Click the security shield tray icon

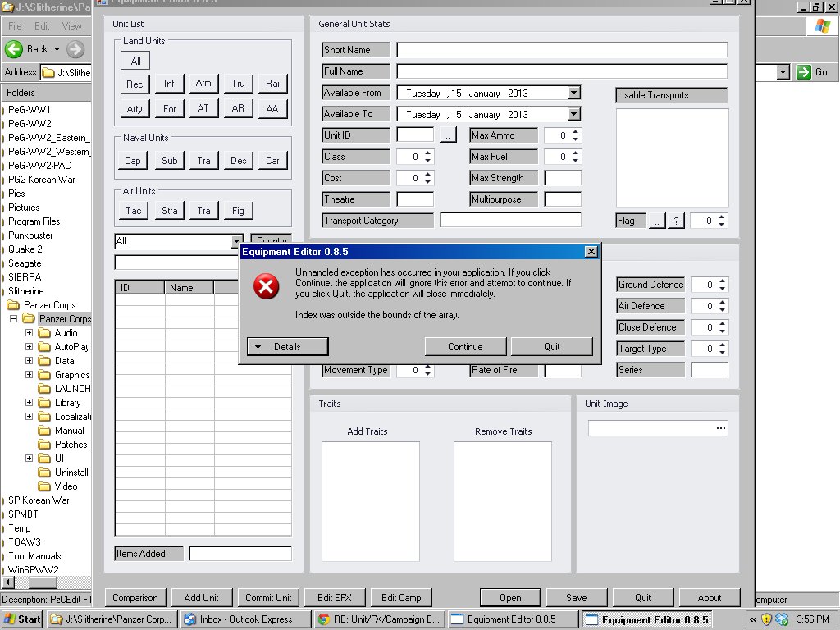[766, 619]
